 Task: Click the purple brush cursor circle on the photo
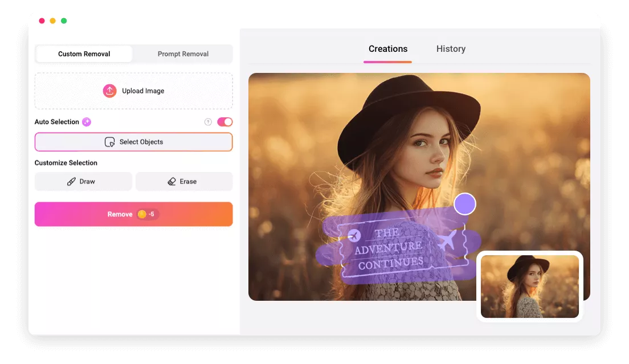[x=465, y=204]
